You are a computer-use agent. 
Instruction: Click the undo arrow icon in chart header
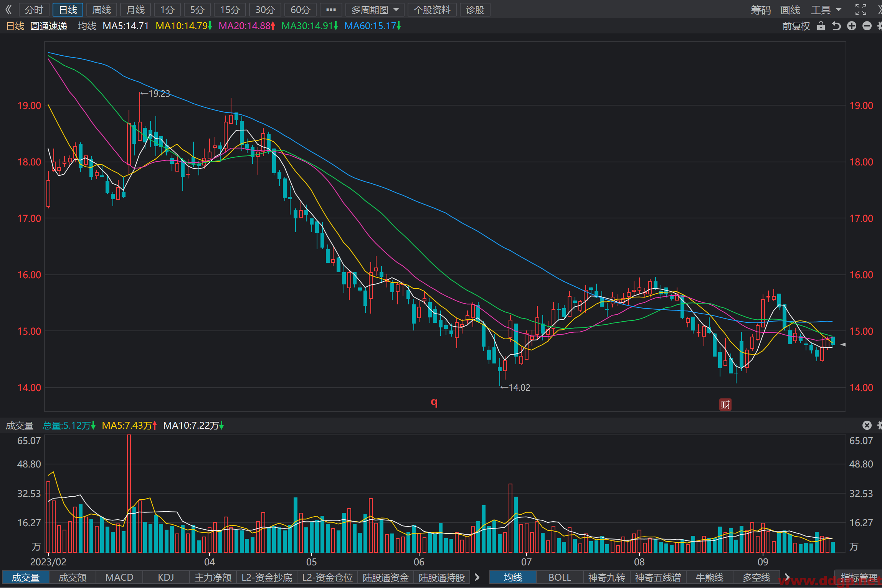pyautogui.click(x=836, y=26)
